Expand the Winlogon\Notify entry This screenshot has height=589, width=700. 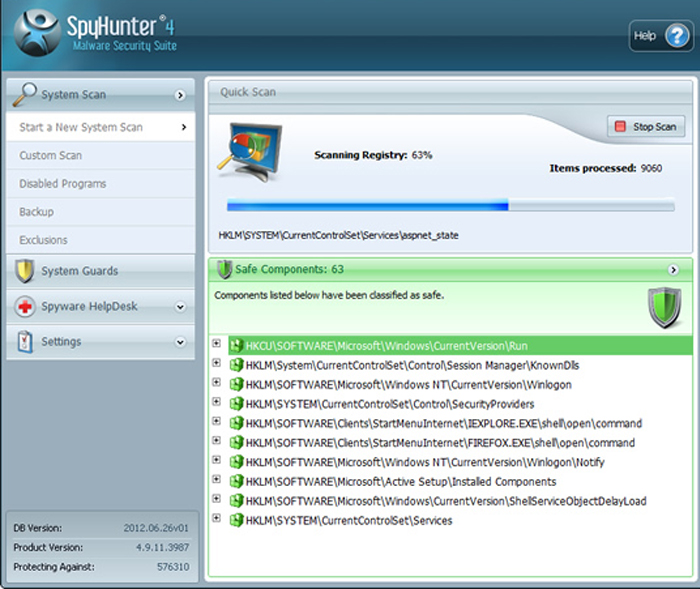[217, 460]
